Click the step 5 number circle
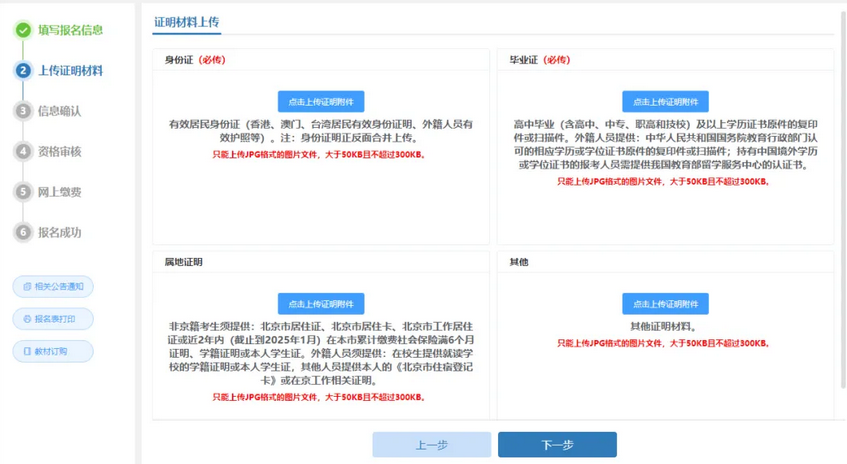The height and width of the screenshot is (464, 847). click(x=23, y=192)
